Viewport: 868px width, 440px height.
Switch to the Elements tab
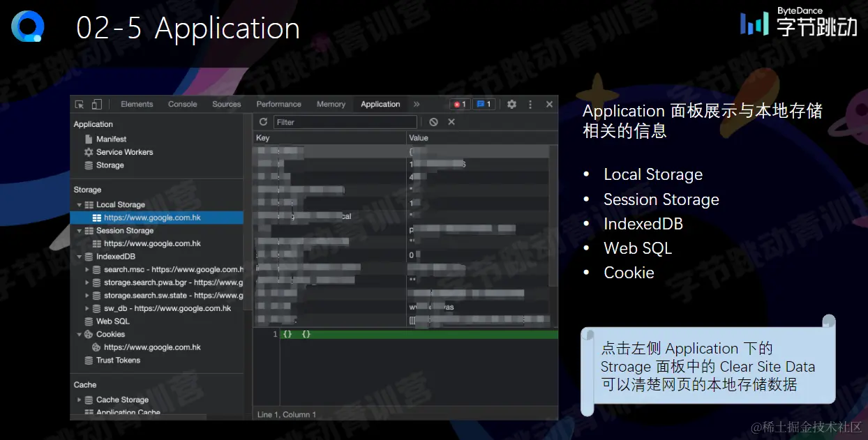coord(137,103)
